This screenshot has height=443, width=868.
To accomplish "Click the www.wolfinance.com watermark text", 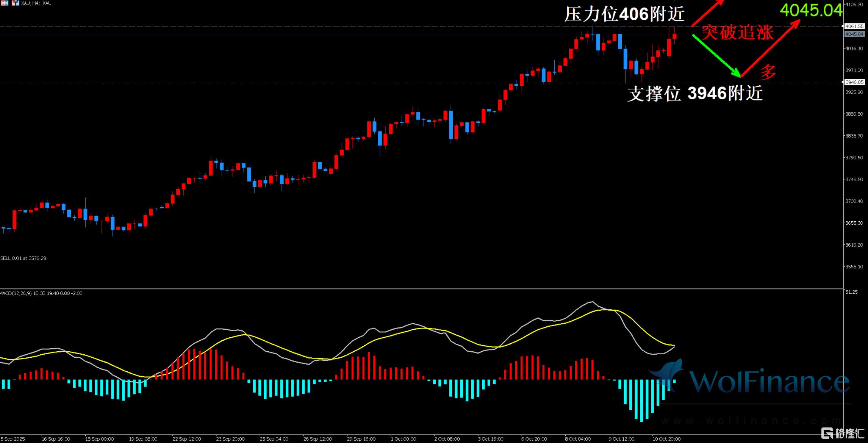I will (750, 421).
